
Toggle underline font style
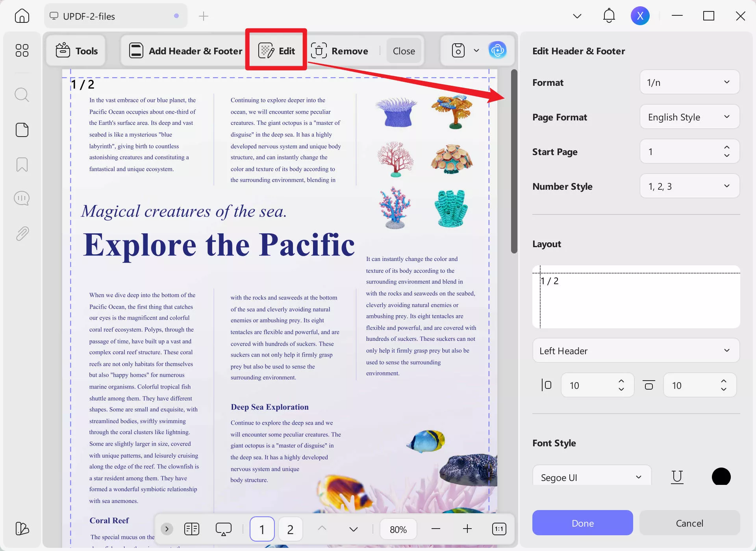point(677,477)
